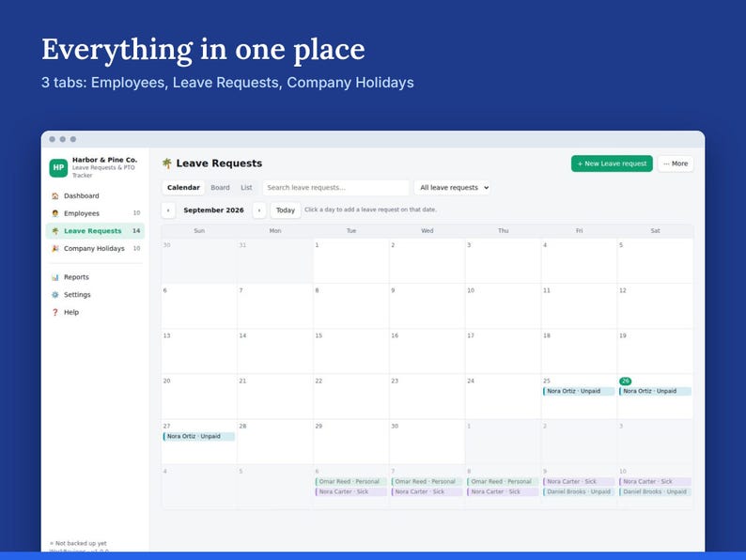Click the Leave Requests palm tree sidebar icon
The width and height of the screenshot is (746, 560).
click(55, 231)
